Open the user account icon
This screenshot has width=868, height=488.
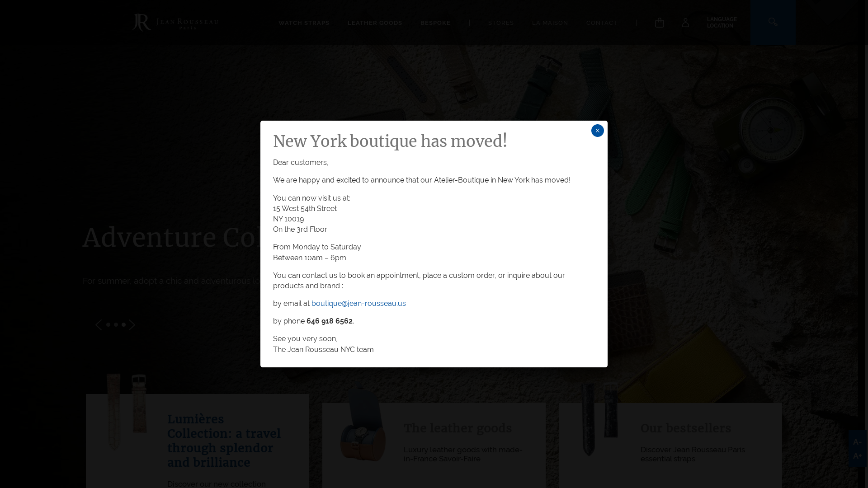(685, 22)
